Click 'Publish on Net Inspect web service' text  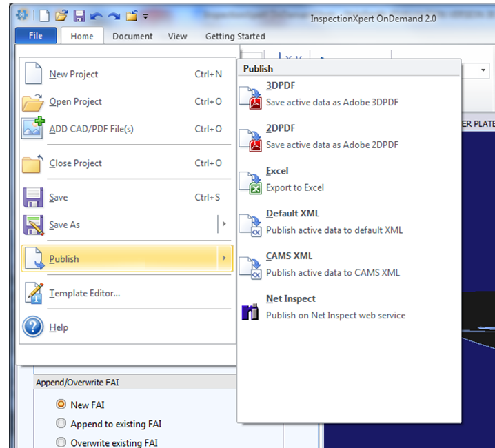coord(336,316)
